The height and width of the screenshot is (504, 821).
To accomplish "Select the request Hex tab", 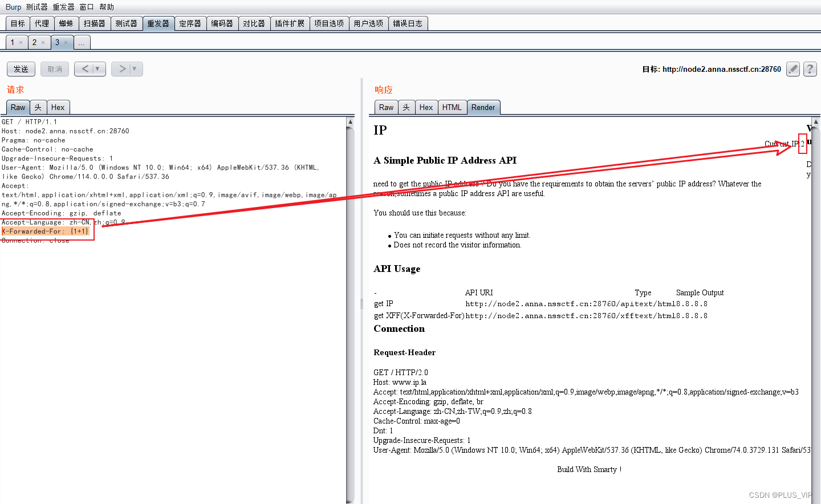I will (x=58, y=107).
